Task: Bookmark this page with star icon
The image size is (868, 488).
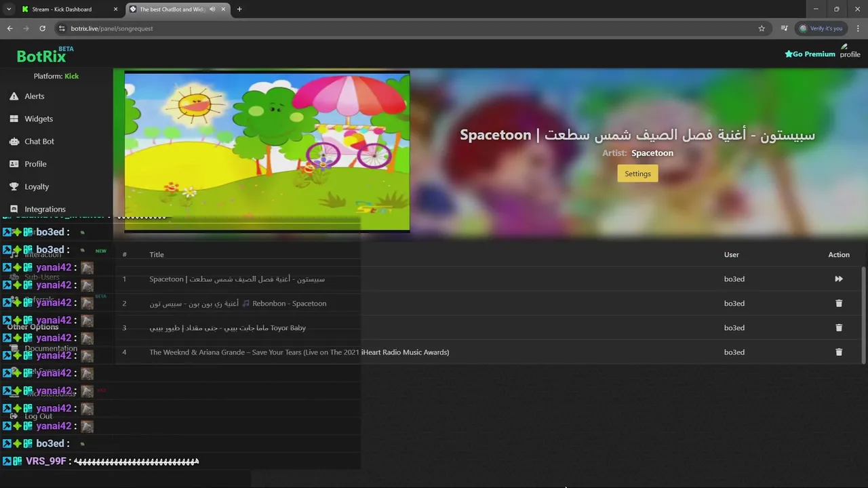Action: point(762,28)
